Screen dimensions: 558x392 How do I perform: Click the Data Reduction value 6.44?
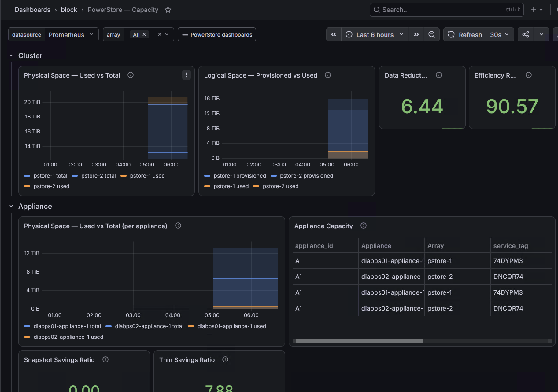[x=422, y=106]
